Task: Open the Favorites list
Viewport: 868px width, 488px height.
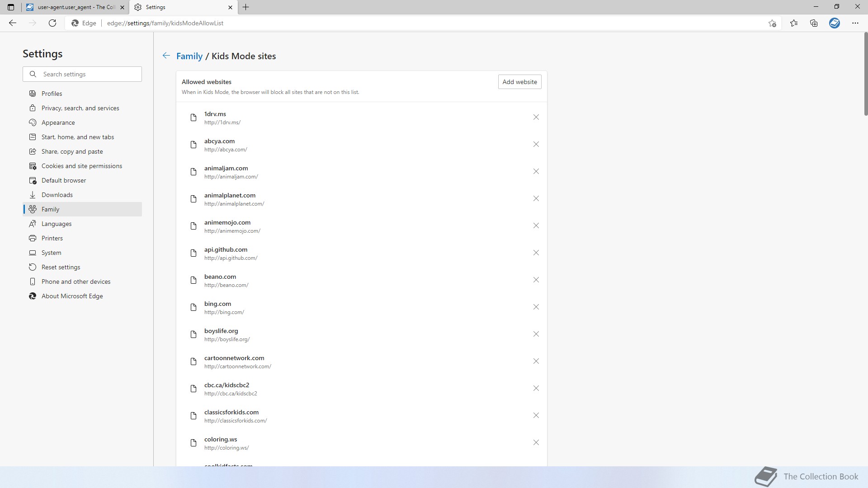Action: (x=794, y=23)
